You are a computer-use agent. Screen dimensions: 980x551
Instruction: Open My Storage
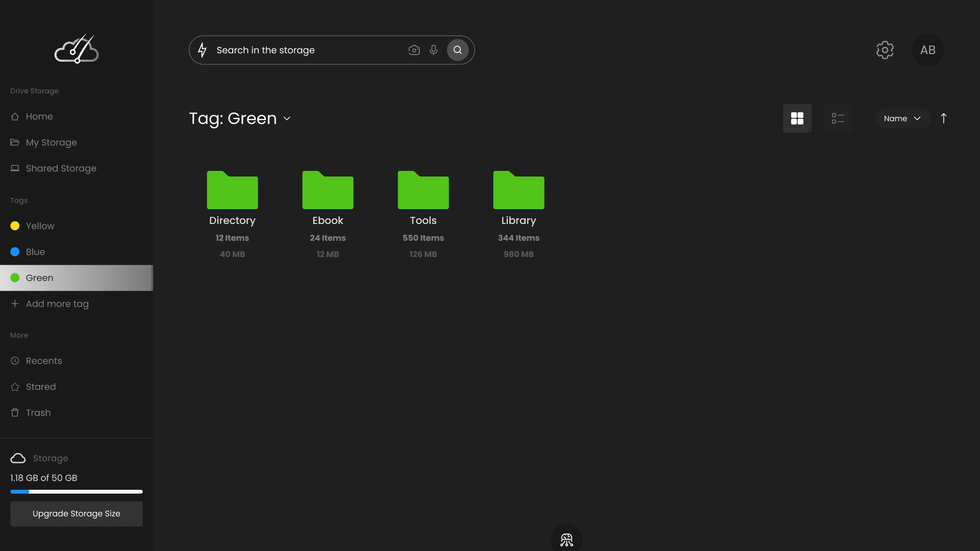tap(77, 142)
